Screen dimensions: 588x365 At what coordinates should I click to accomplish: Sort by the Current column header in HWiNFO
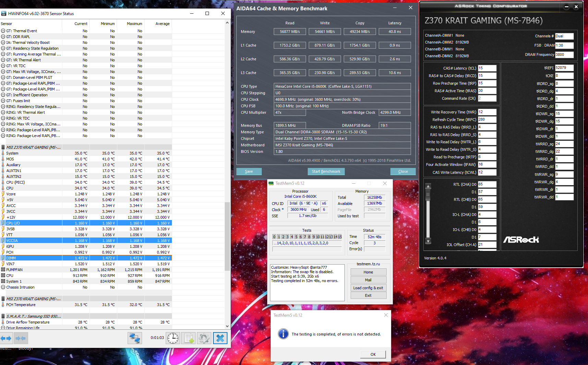(x=76, y=24)
